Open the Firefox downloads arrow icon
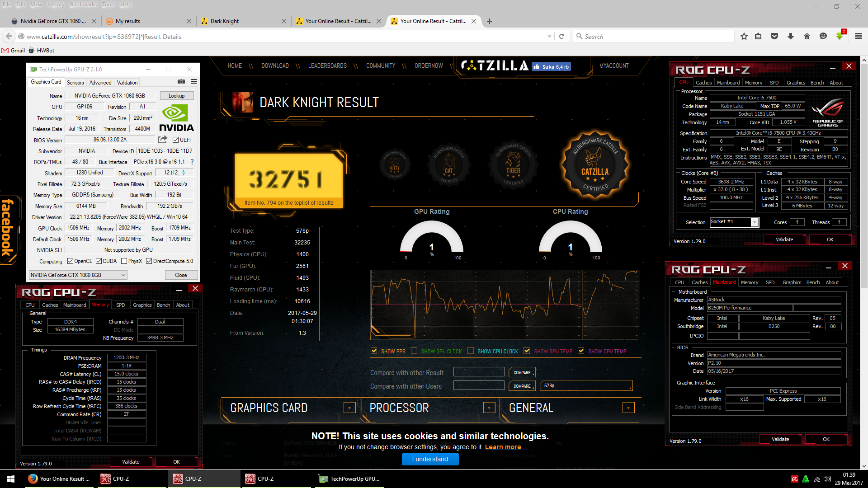 [x=791, y=37]
